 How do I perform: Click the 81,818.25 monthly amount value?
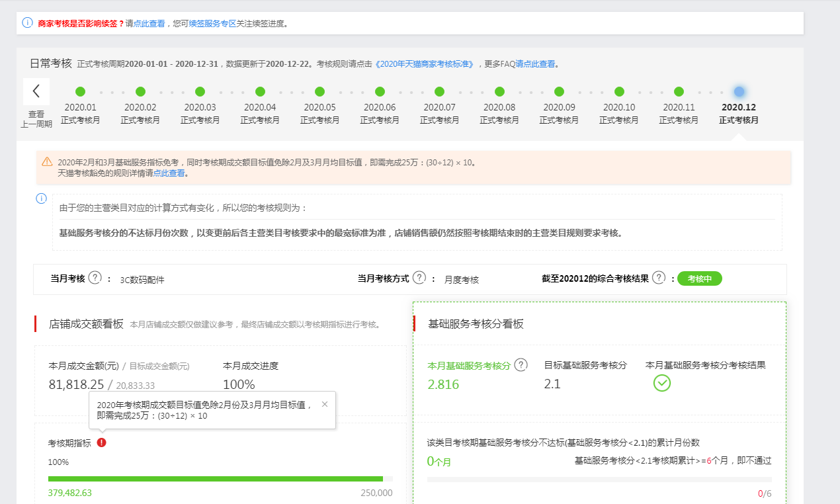pyautogui.click(x=76, y=384)
